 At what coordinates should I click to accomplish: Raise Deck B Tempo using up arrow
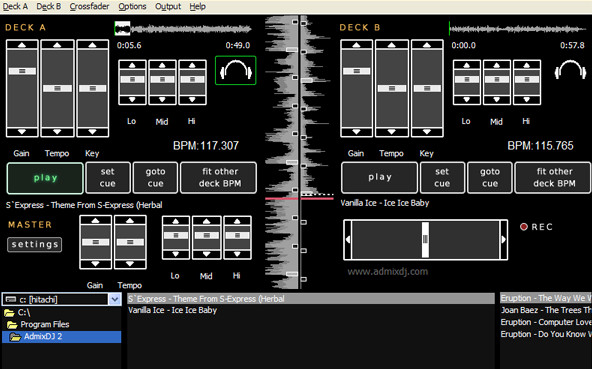(x=392, y=45)
